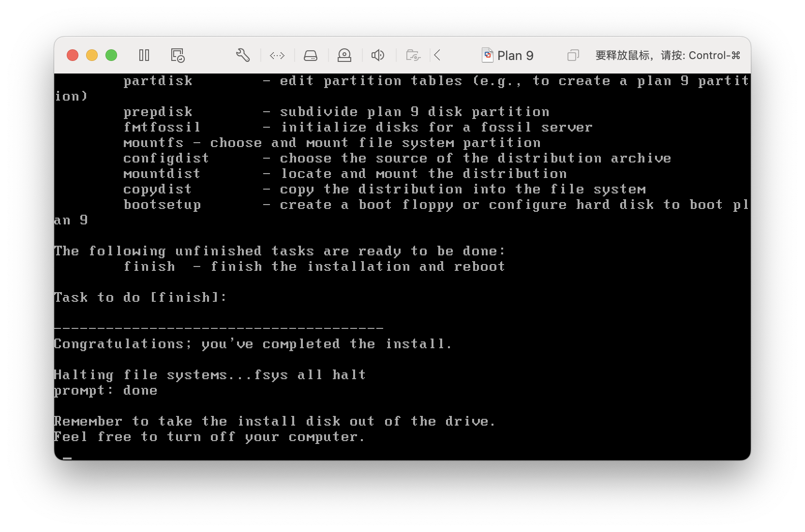The image size is (805, 532).
Task: Minimize the Plan 9 VM window
Action: coord(92,55)
